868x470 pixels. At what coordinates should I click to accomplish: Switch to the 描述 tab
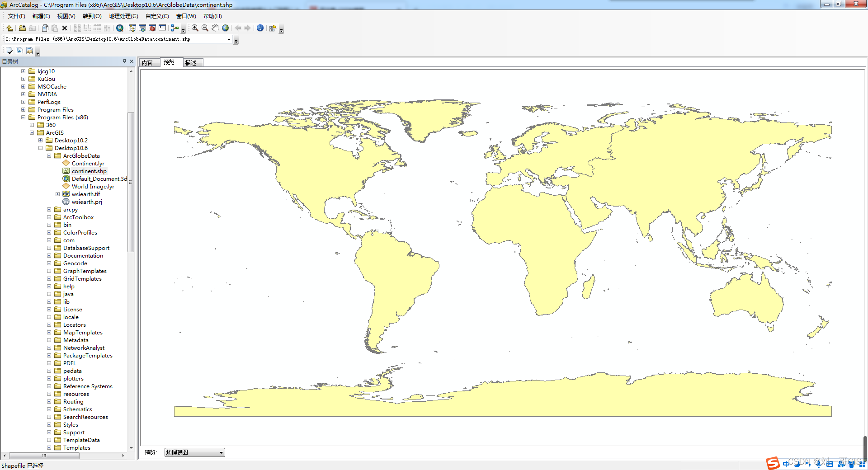coord(191,63)
